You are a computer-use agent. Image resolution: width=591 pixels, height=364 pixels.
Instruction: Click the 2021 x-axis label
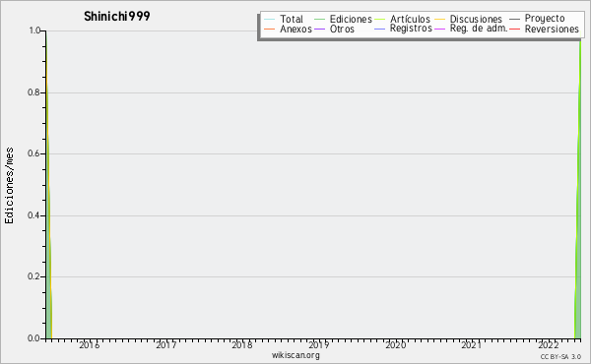click(x=472, y=345)
